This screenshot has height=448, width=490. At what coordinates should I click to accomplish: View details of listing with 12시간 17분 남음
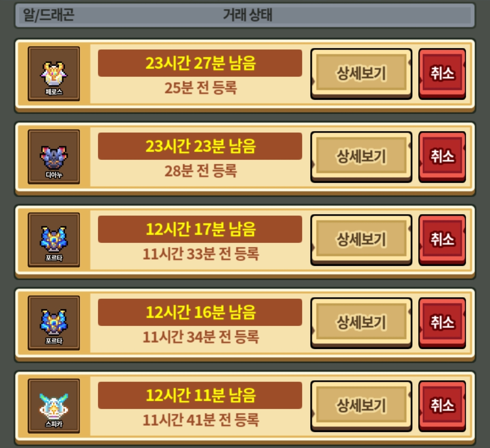point(361,240)
